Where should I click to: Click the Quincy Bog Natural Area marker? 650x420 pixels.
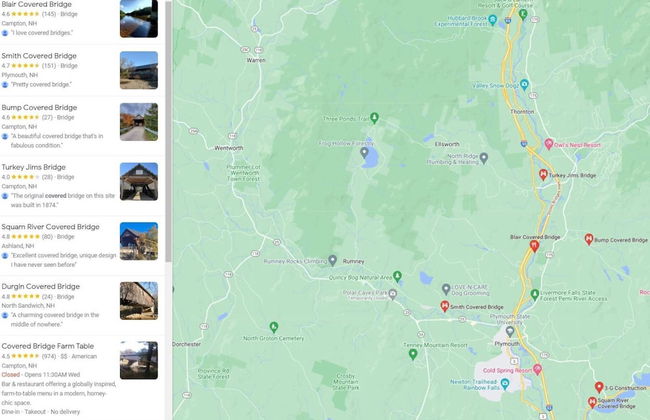click(x=397, y=276)
